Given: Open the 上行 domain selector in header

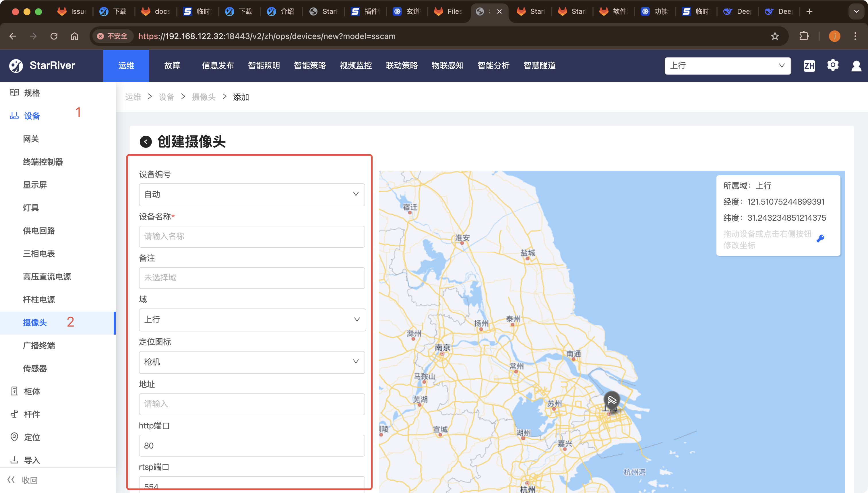Looking at the screenshot, I should [727, 66].
